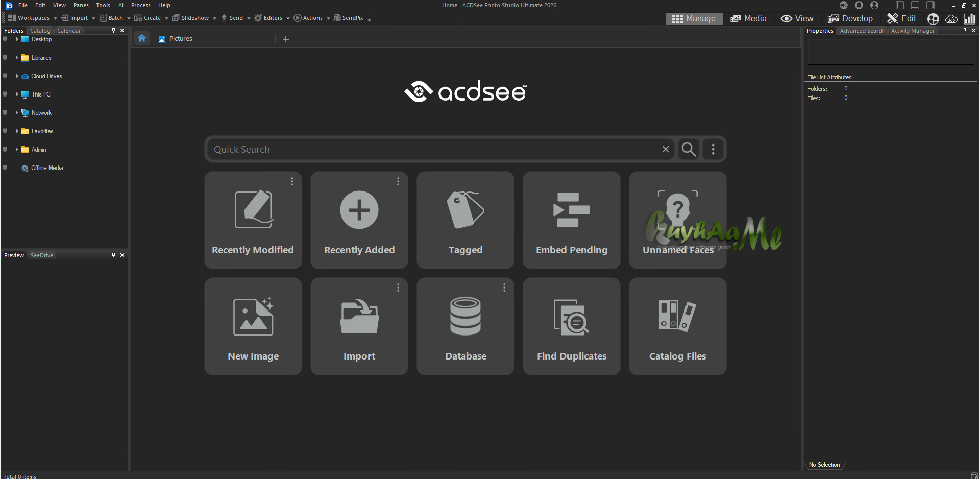
Task: Open the Embed Pending tile
Action: click(x=572, y=220)
